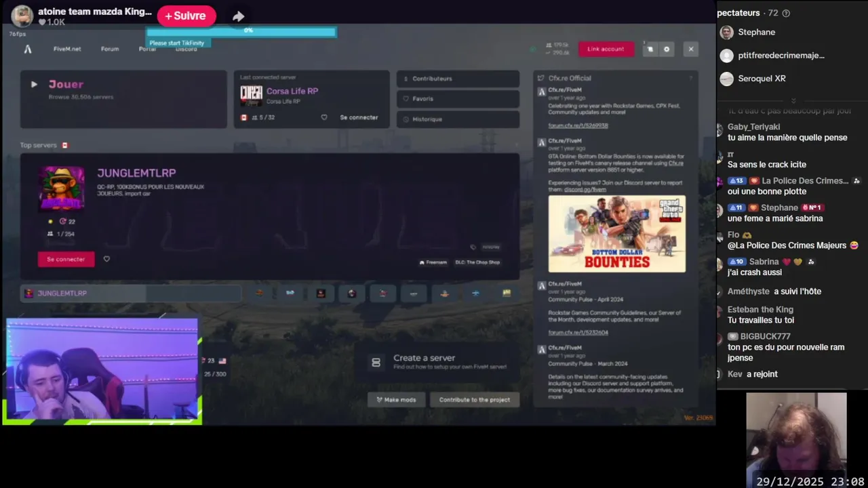Open the Historique list
The image size is (868, 488).
tap(458, 119)
